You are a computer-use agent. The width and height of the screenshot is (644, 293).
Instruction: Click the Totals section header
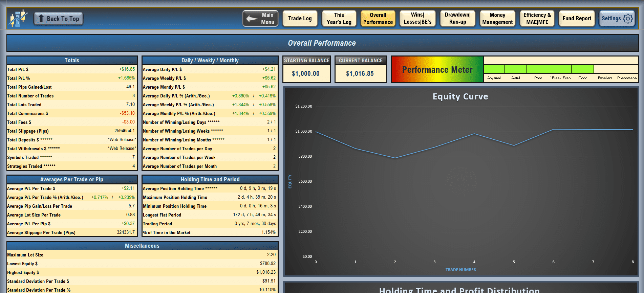point(72,60)
